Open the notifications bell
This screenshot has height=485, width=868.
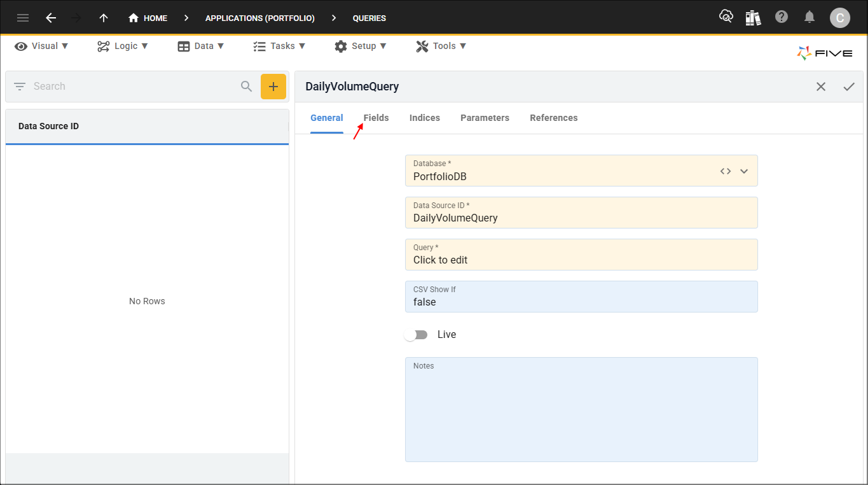(x=809, y=17)
